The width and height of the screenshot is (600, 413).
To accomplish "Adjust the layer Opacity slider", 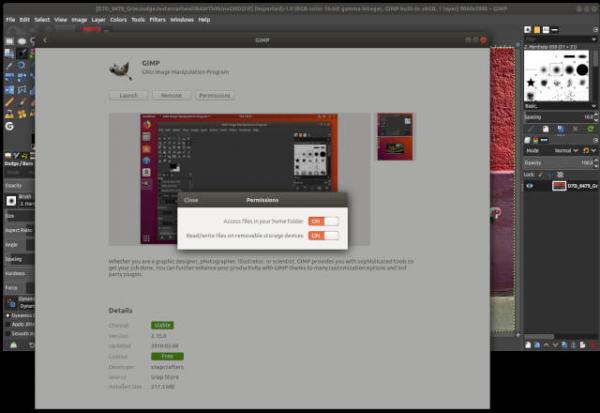I will tap(561, 163).
